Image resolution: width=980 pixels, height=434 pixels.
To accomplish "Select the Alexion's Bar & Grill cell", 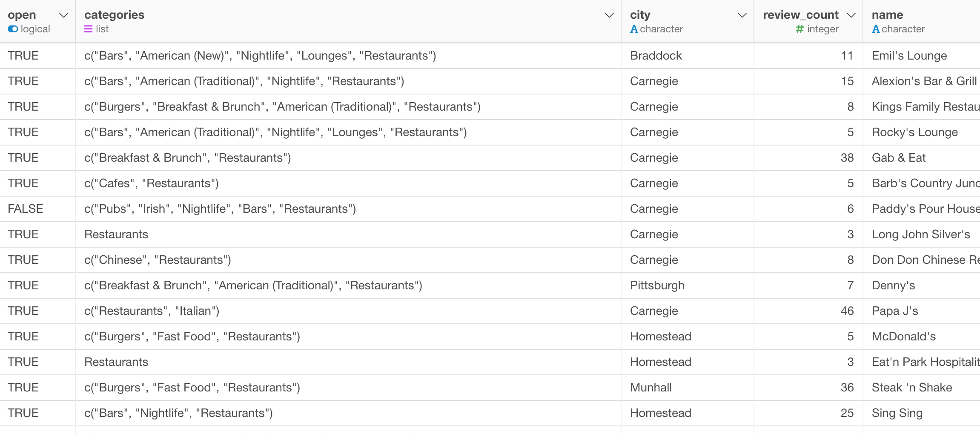I will [x=922, y=81].
